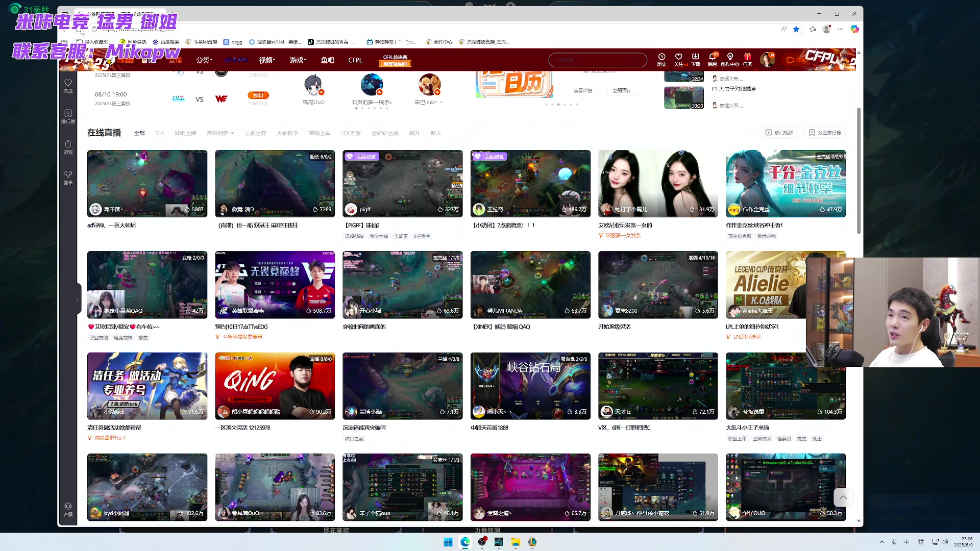Open 格局OoO streamer avatar
Screen dimensions: 980x551
[x=313, y=85]
